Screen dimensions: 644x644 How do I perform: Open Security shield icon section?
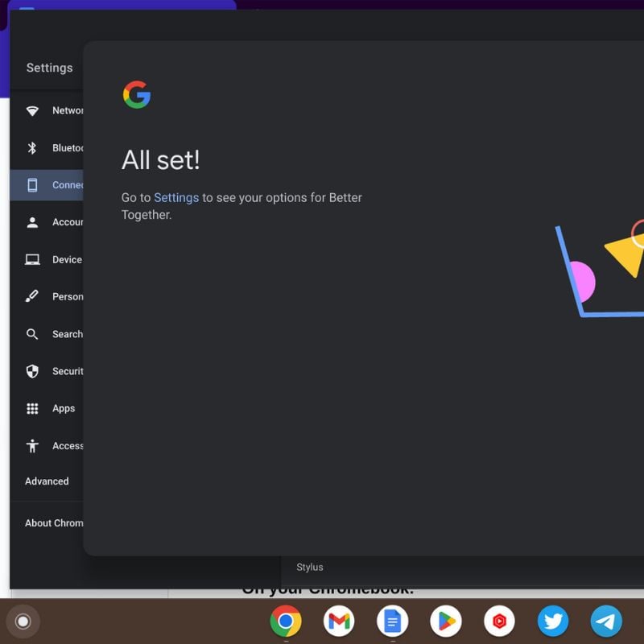coord(32,371)
